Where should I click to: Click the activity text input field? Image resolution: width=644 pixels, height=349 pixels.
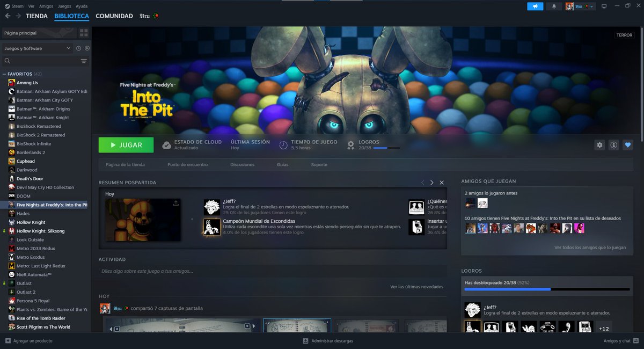[x=273, y=272]
